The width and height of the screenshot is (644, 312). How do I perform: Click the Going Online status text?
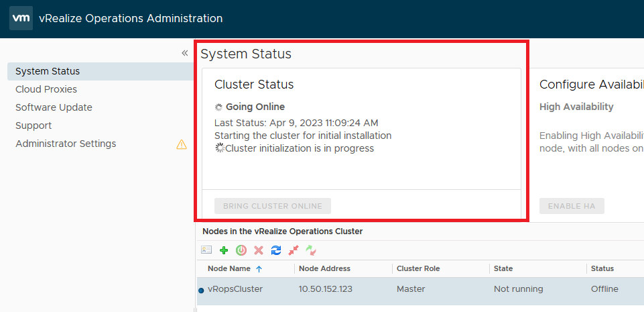(x=255, y=107)
